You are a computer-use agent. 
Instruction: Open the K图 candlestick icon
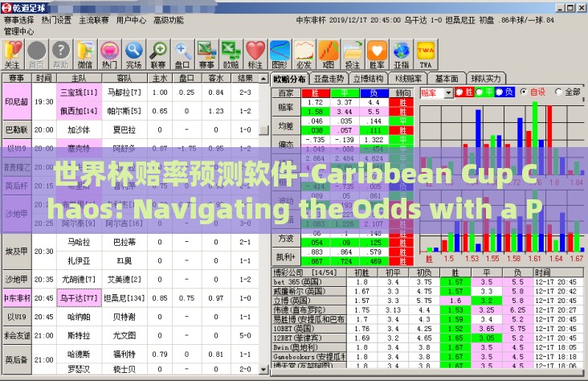click(329, 55)
